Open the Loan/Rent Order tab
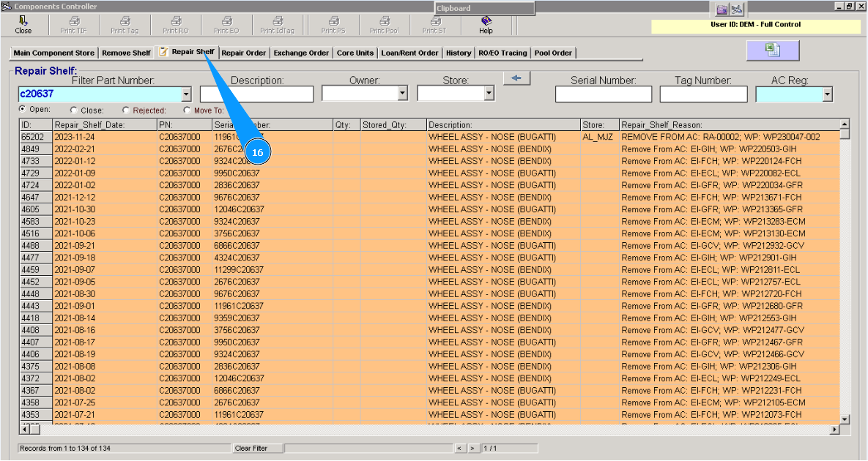The width and height of the screenshot is (868, 461). coord(409,53)
